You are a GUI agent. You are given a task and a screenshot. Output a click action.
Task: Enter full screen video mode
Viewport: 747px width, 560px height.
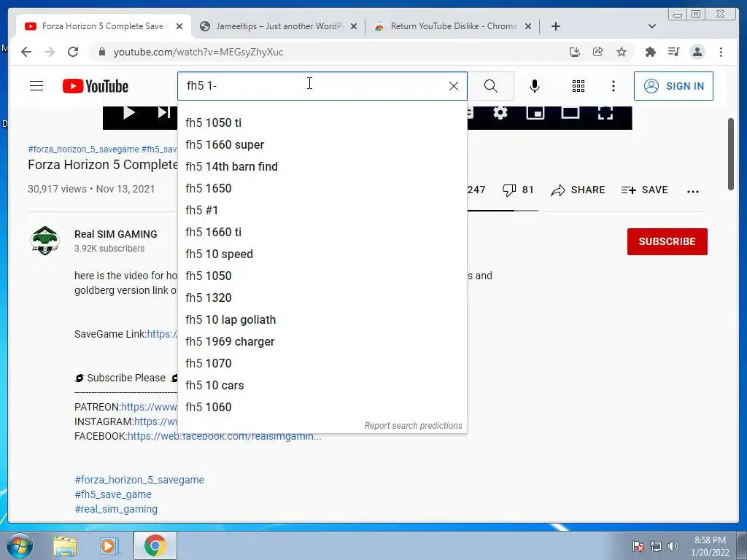pyautogui.click(x=605, y=113)
